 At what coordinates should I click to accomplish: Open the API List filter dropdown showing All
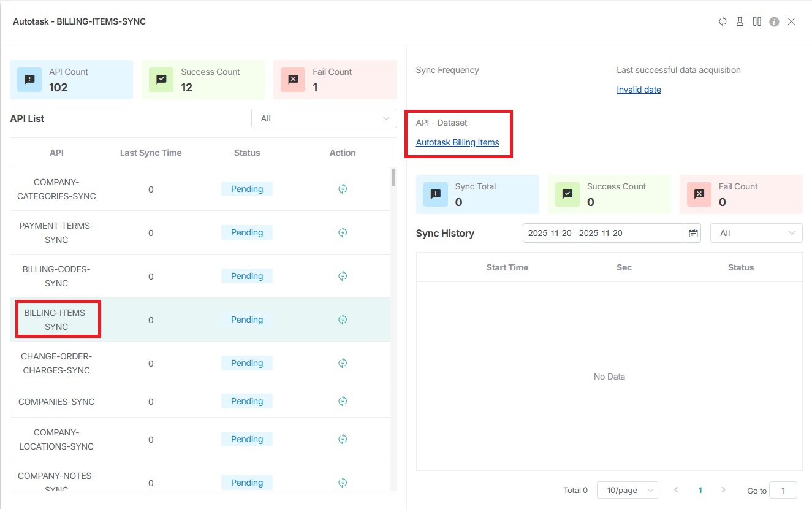click(x=324, y=118)
